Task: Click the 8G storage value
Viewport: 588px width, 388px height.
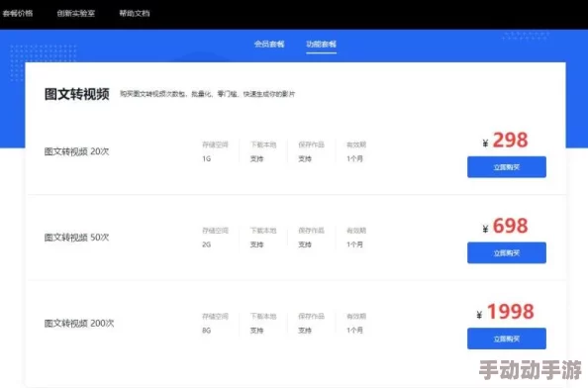Action: pos(207,331)
